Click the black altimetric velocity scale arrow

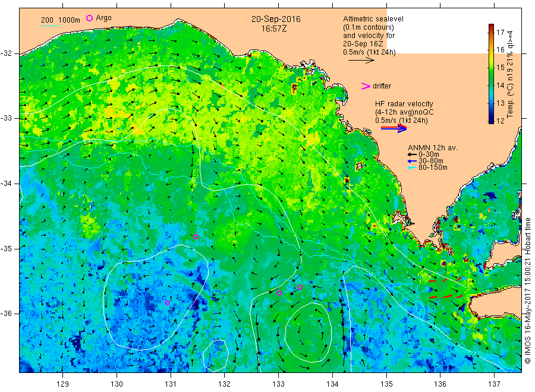[361, 61]
